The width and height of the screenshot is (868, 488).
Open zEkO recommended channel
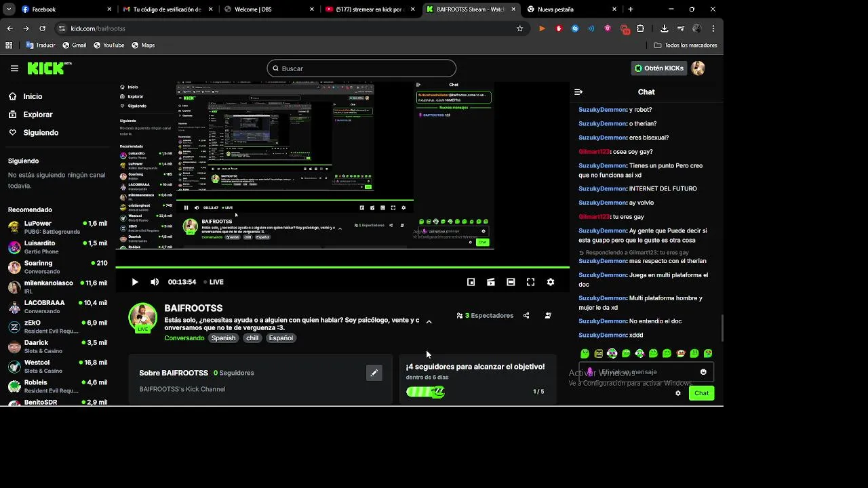(x=58, y=327)
